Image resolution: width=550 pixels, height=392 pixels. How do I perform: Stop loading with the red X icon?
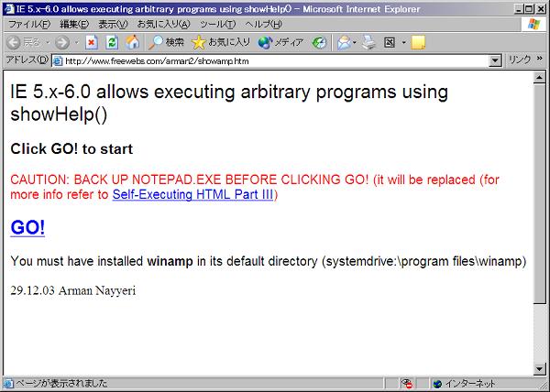pos(91,43)
